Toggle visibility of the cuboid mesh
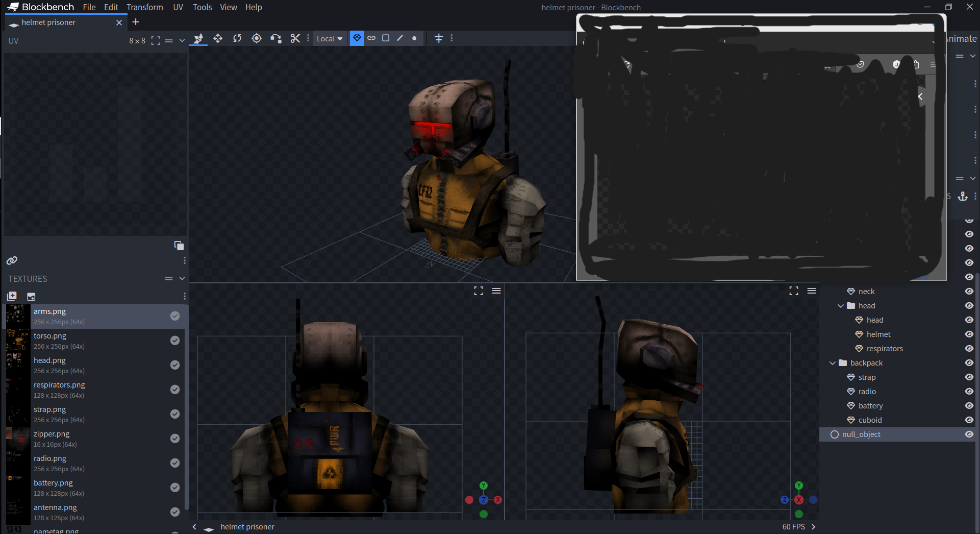Viewport: 980px width, 534px height. point(969,420)
